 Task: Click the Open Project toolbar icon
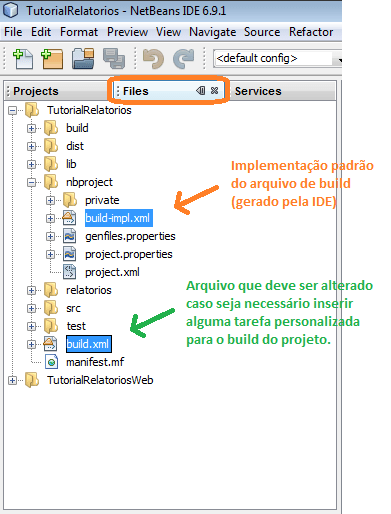(83, 58)
